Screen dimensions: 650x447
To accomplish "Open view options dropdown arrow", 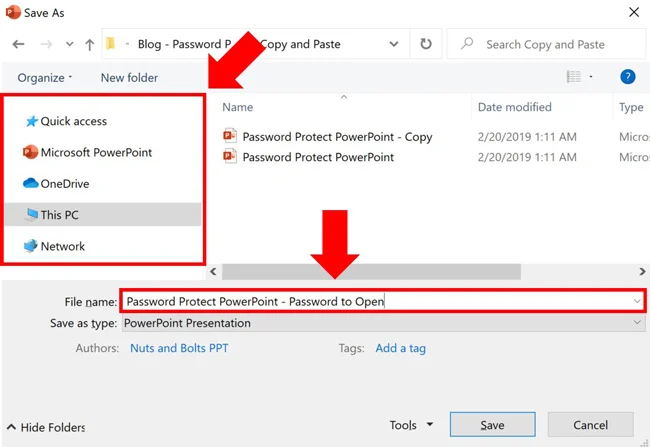I will [x=591, y=76].
